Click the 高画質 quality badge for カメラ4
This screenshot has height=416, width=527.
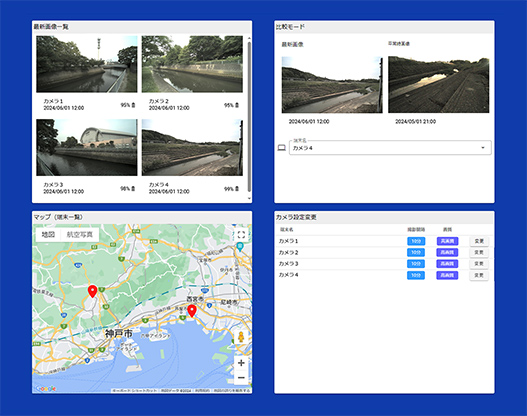447,275
